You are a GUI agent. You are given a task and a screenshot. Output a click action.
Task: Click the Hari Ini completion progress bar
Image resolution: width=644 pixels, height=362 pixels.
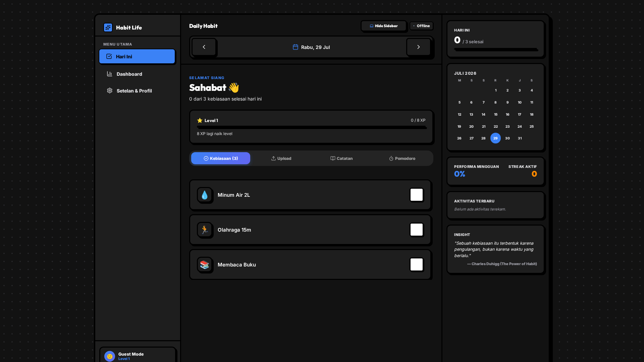495,49
